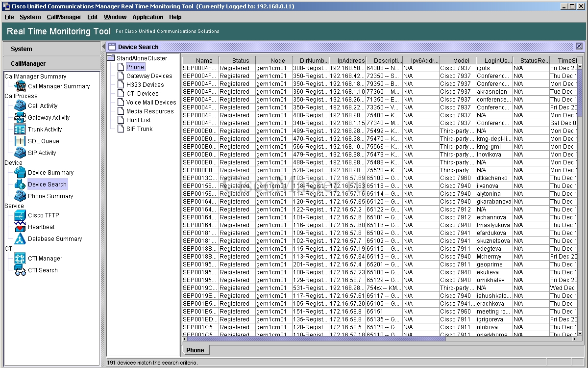Open the CallManager menu

point(64,17)
